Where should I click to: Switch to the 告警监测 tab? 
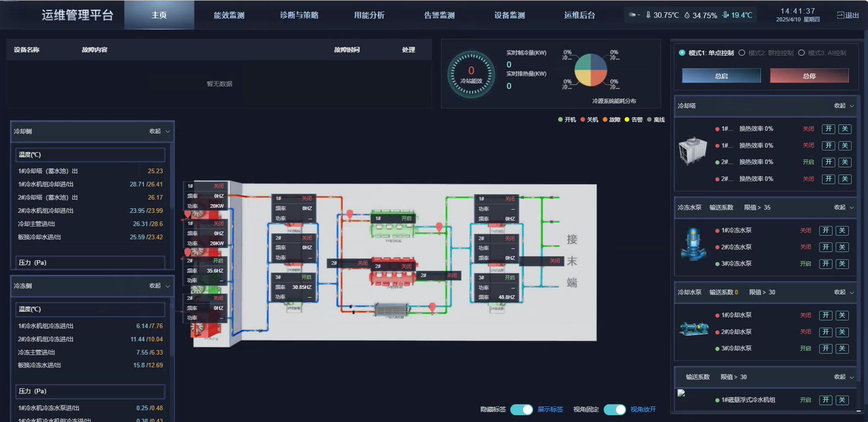tap(439, 15)
